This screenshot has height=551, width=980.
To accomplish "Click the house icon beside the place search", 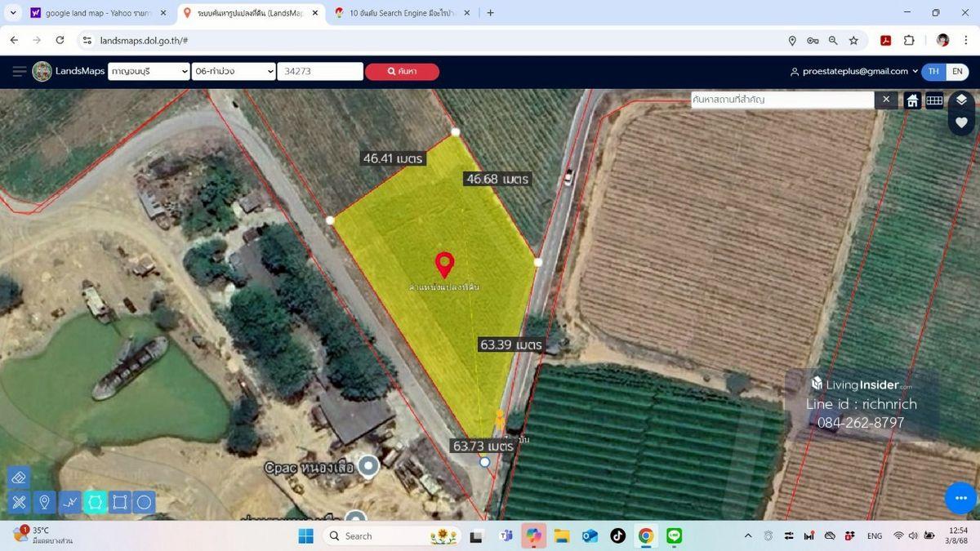I will pyautogui.click(x=912, y=100).
